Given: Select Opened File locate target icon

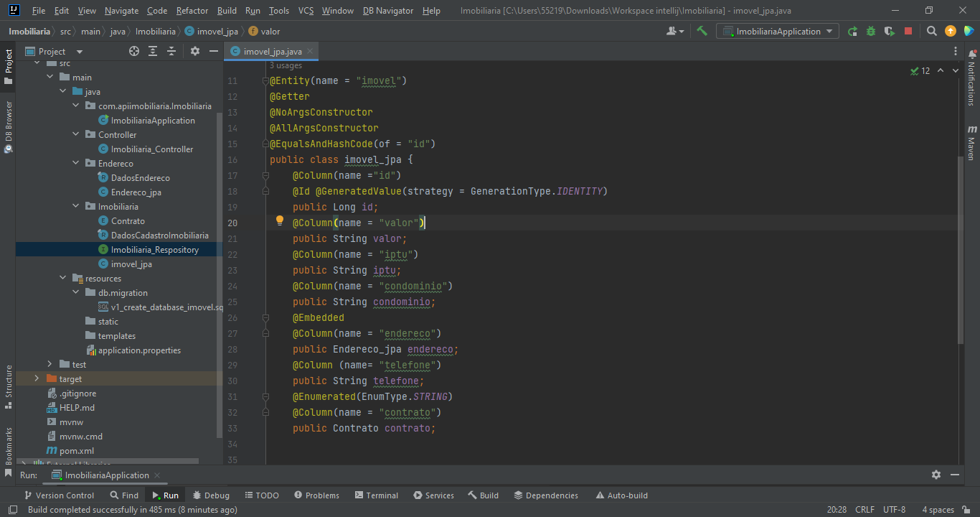Looking at the screenshot, I should coord(134,51).
